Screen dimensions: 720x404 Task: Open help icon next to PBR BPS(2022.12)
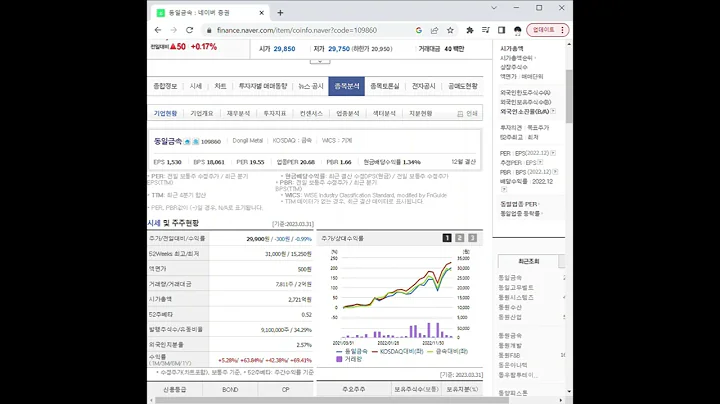coord(555,172)
